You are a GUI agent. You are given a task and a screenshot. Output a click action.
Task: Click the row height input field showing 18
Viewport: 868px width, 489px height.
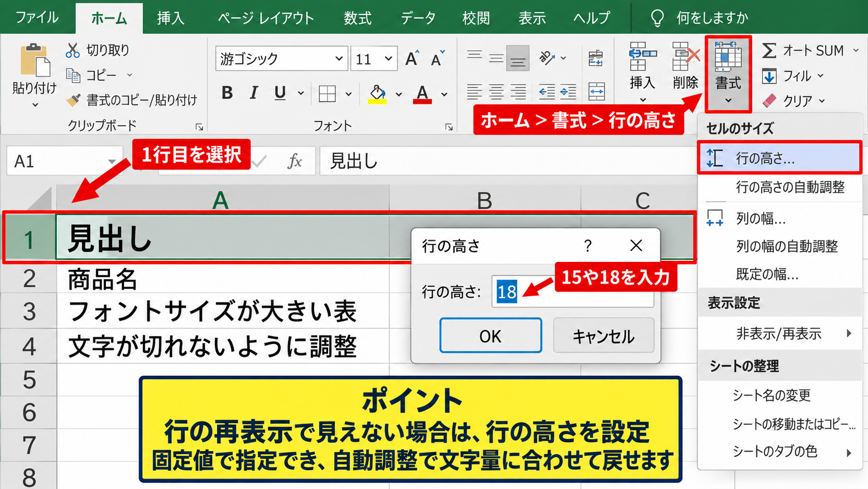pyautogui.click(x=573, y=292)
